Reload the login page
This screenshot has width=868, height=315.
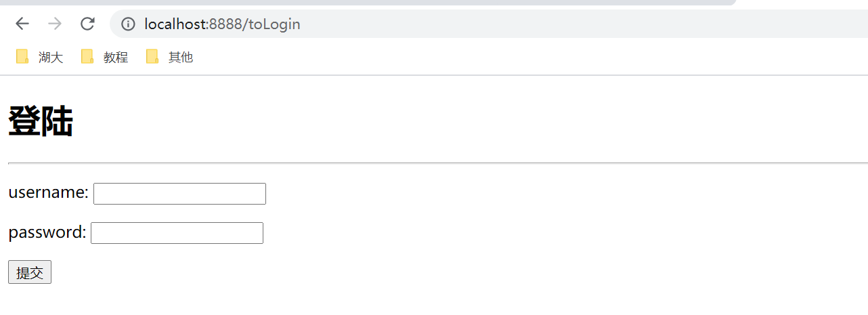point(87,24)
